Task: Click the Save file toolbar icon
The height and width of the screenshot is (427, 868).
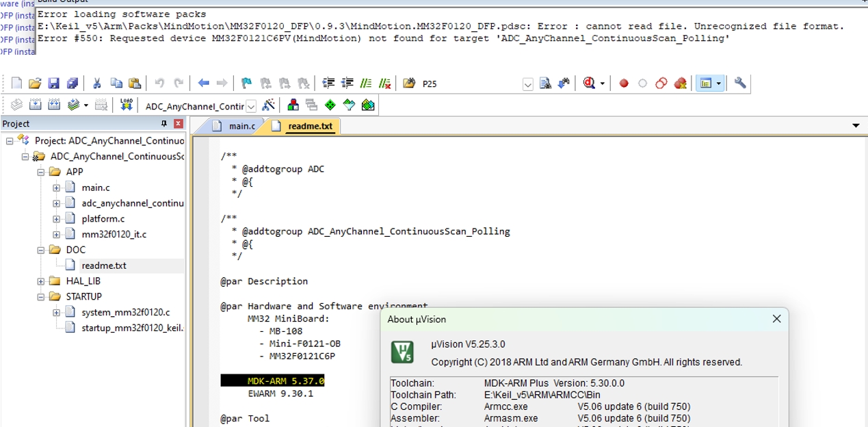Action: (53, 83)
